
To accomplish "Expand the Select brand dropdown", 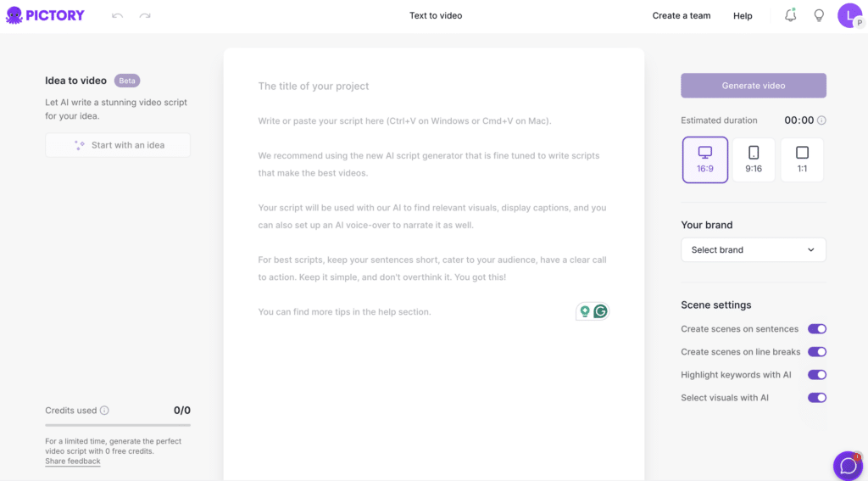I will [x=754, y=250].
